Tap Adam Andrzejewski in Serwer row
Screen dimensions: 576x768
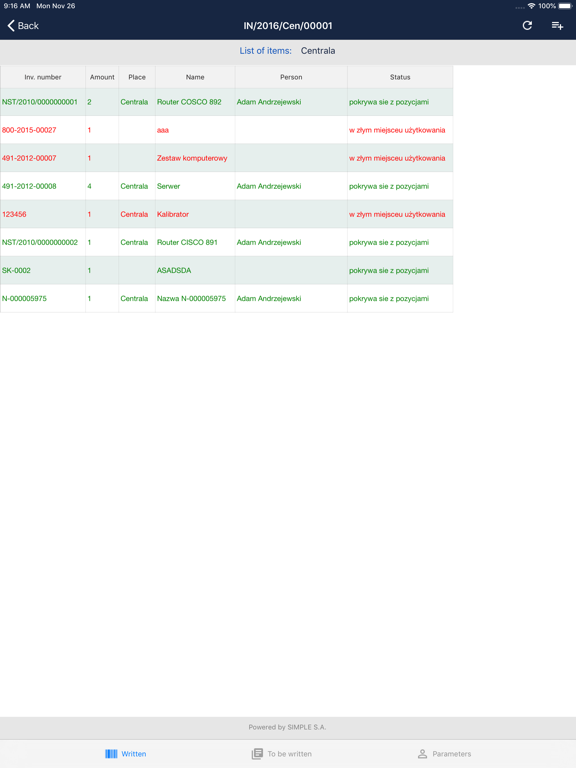269,186
